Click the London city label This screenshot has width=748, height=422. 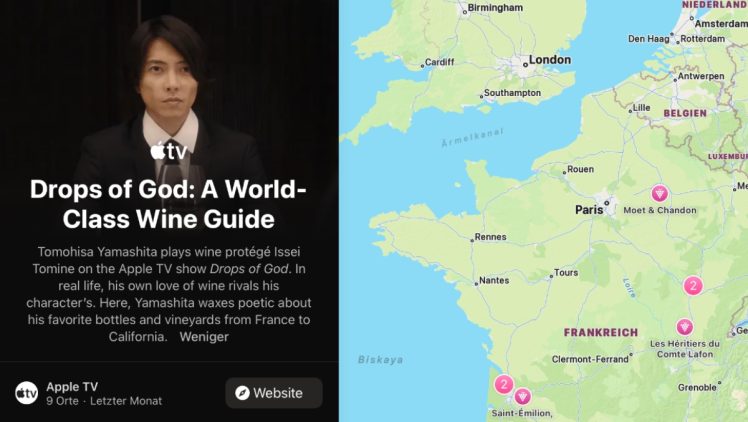click(550, 60)
